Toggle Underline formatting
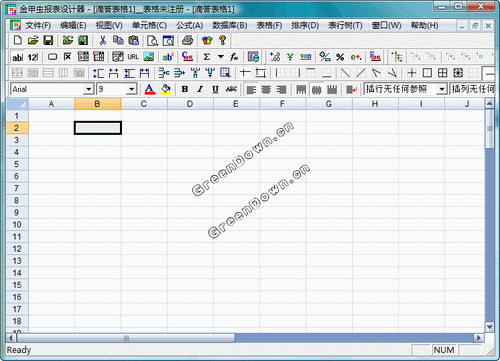 tap(215, 89)
